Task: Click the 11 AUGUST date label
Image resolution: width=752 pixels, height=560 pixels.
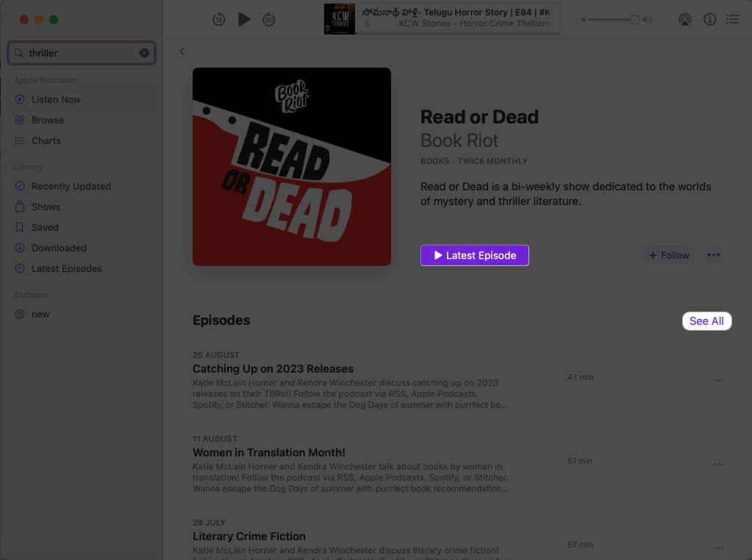Action: [x=215, y=439]
